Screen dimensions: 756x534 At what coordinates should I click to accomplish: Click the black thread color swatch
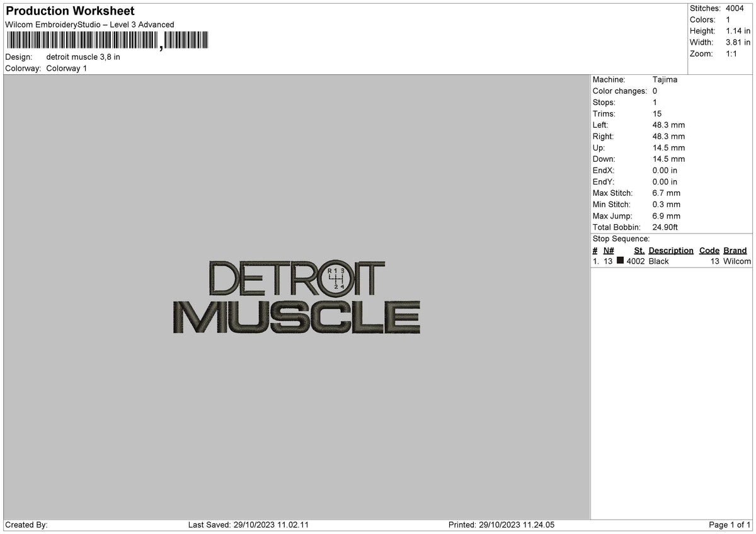pos(621,261)
